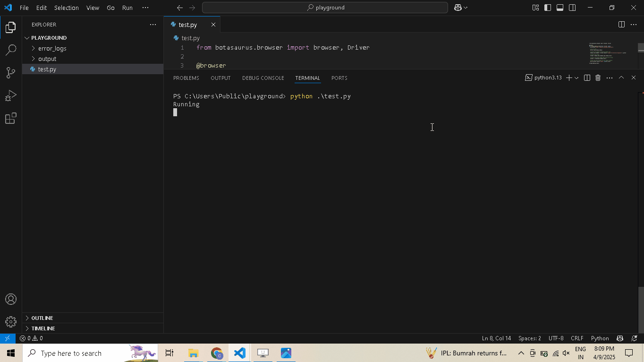Screen dimensions: 644x362
Task: Open the Extensions view
Action: (x=11, y=119)
